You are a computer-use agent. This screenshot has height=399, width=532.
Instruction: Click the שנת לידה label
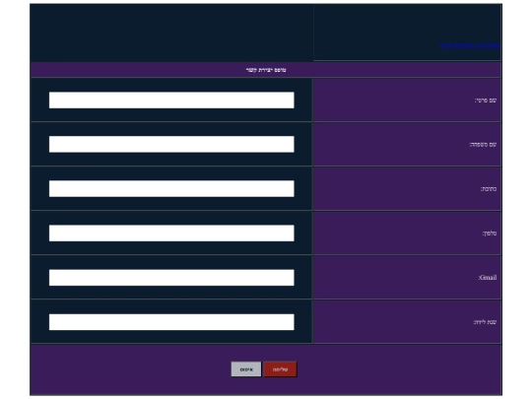(485, 322)
